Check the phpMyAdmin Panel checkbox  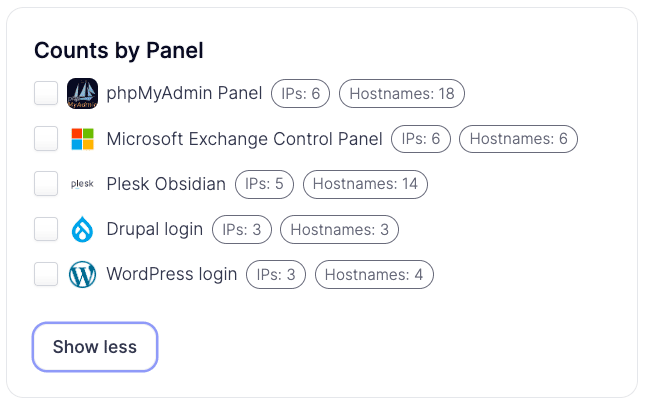(46, 93)
